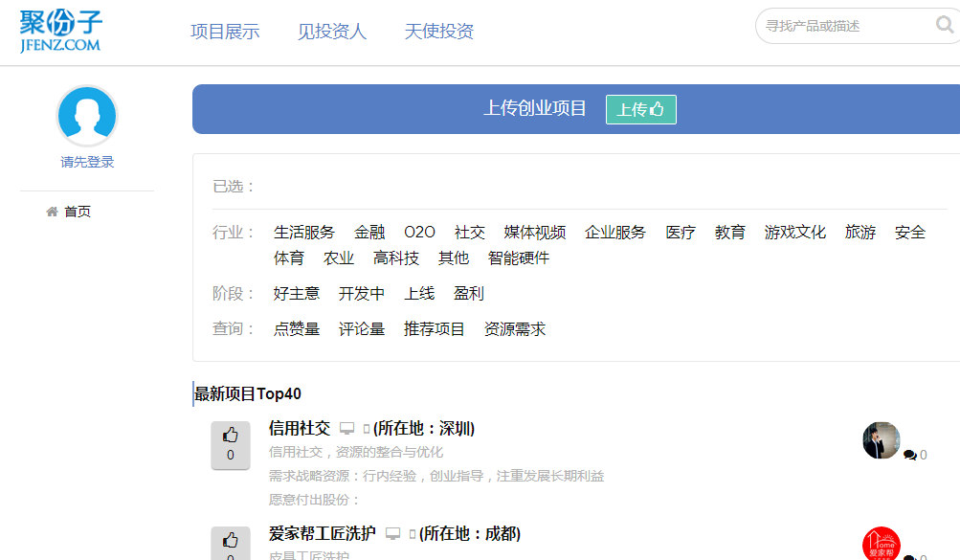Select 首页 in the left sidebar

point(77,212)
